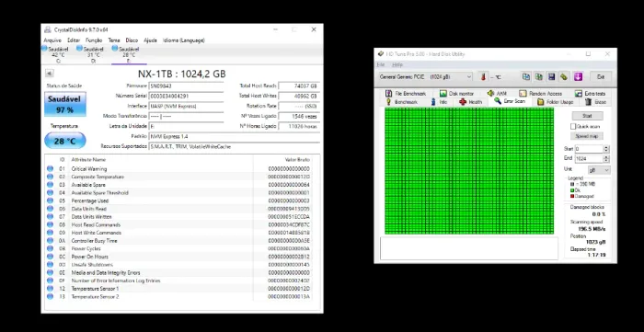Viewport: 644px width, 332px height.
Task: Select drive E: at 28 °C in CrystalDiskInfo
Action: tap(129, 54)
